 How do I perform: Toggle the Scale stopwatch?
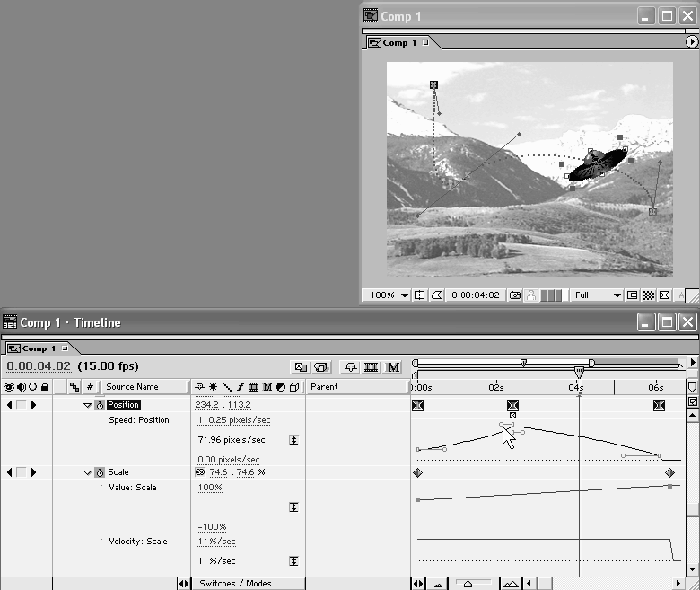(x=101, y=472)
